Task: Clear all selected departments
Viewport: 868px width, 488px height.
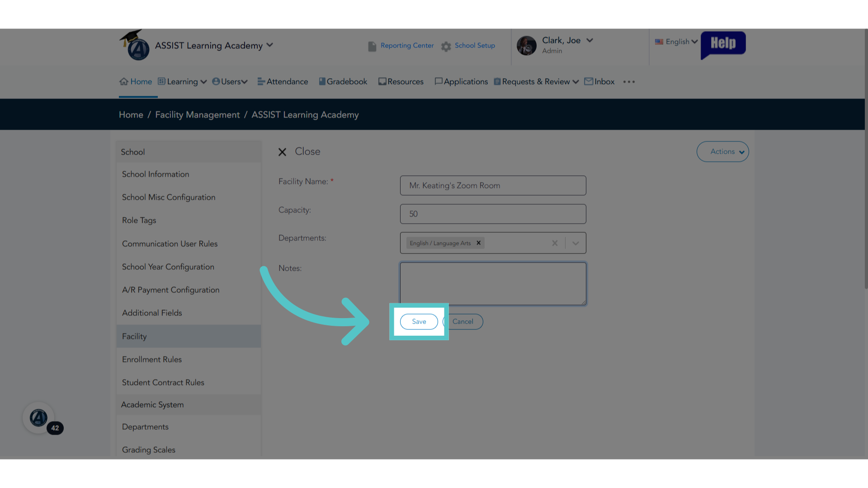Action: coord(555,243)
